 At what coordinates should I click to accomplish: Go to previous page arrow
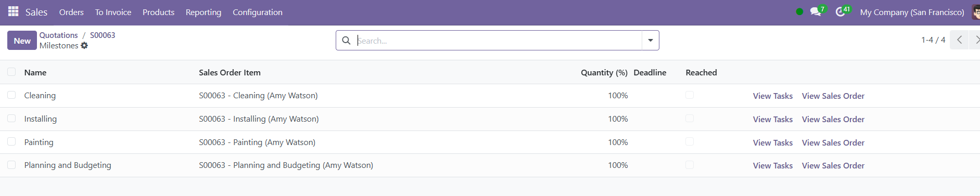pos(959,40)
